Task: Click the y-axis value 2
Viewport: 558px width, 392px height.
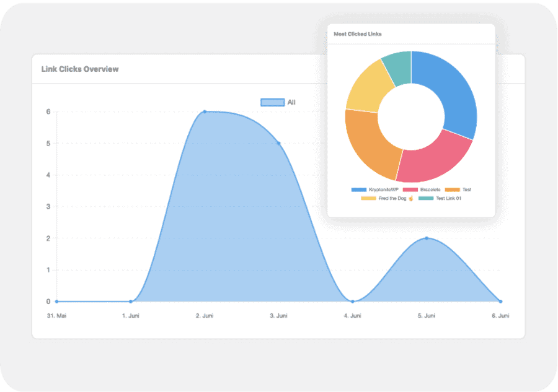Action: click(48, 238)
